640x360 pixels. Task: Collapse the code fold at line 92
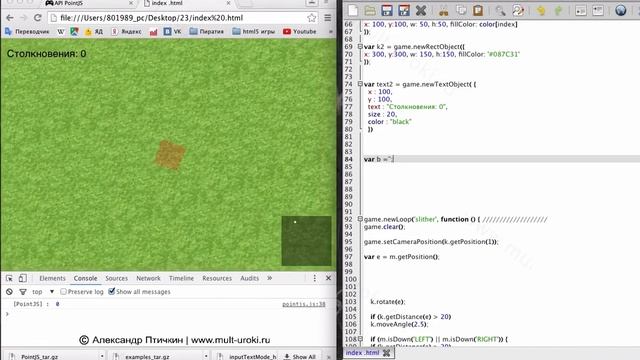tap(360, 219)
